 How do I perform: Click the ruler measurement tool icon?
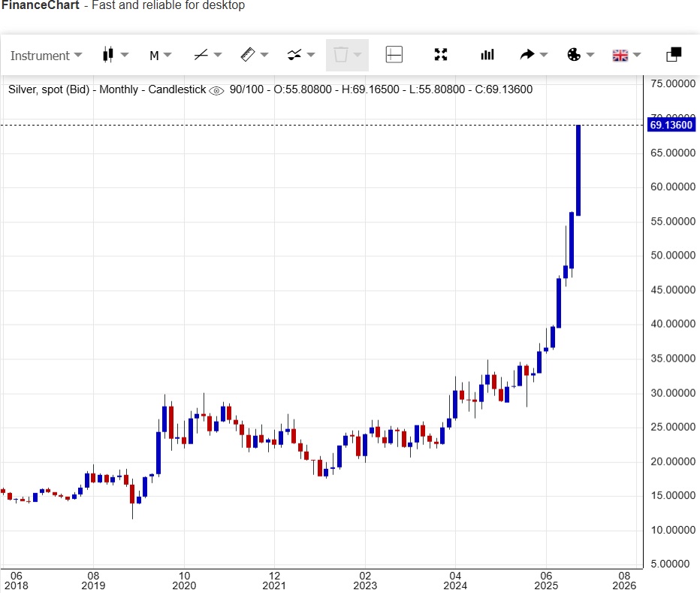point(248,54)
